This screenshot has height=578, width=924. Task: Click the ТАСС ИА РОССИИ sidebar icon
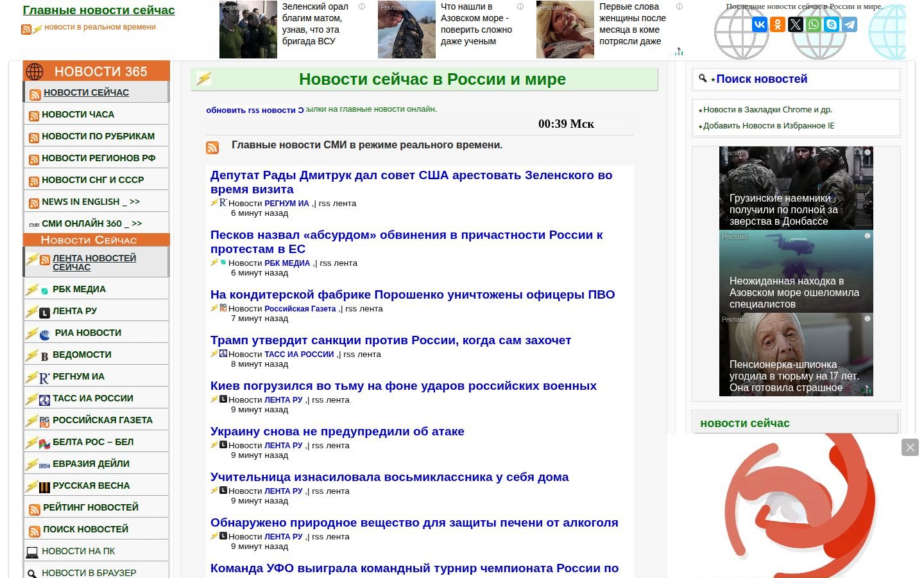45,400
